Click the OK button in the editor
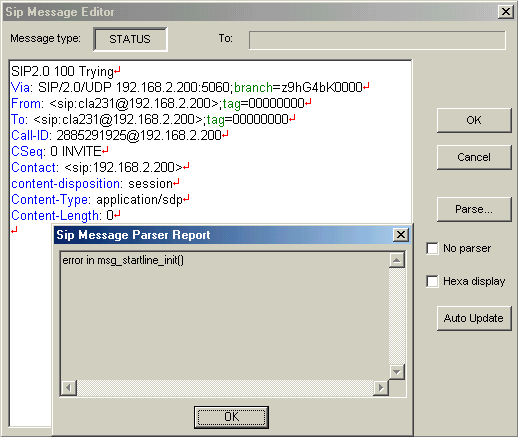Screen dimensions: 518x437 [x=474, y=120]
